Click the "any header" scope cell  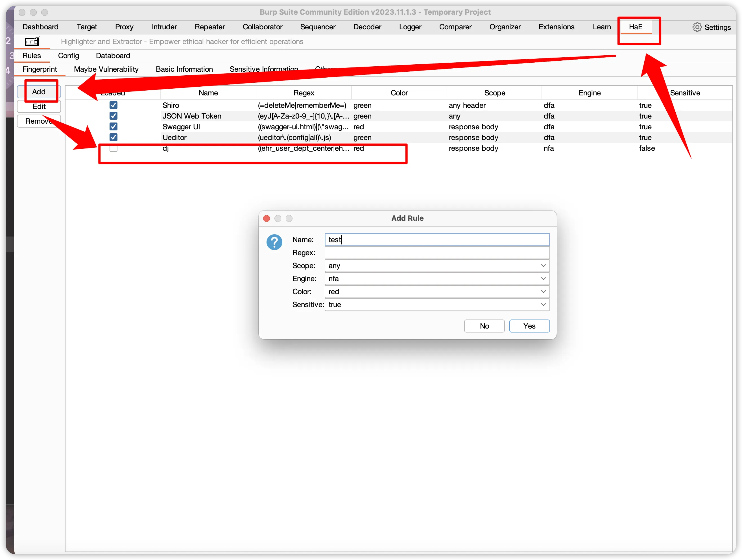click(494, 105)
